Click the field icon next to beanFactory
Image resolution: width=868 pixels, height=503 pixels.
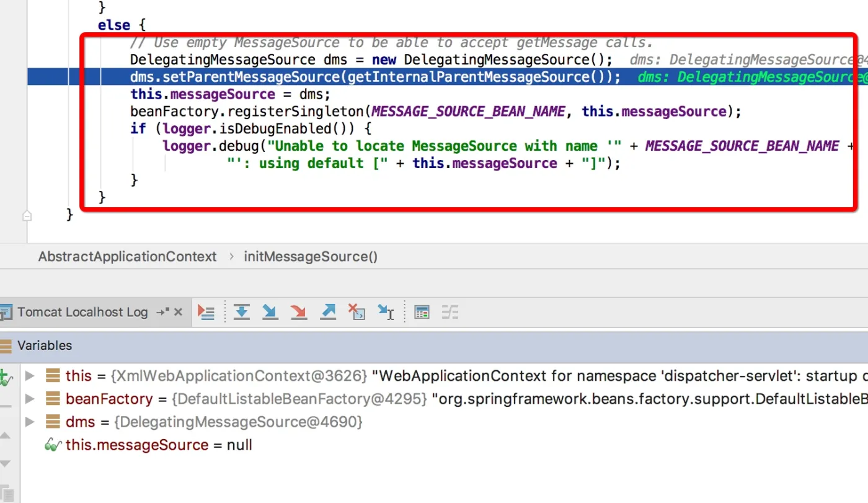pyautogui.click(x=53, y=399)
